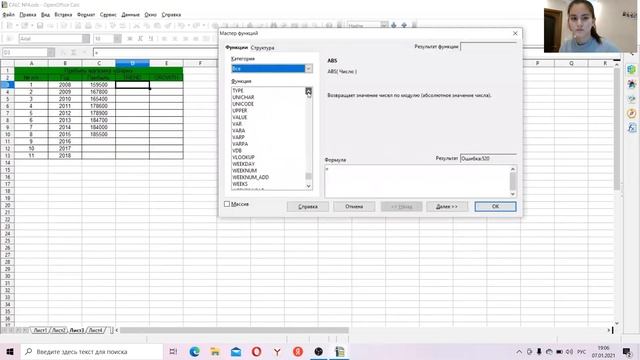Click the Save icon in the standard toolbar

(x=40, y=25)
